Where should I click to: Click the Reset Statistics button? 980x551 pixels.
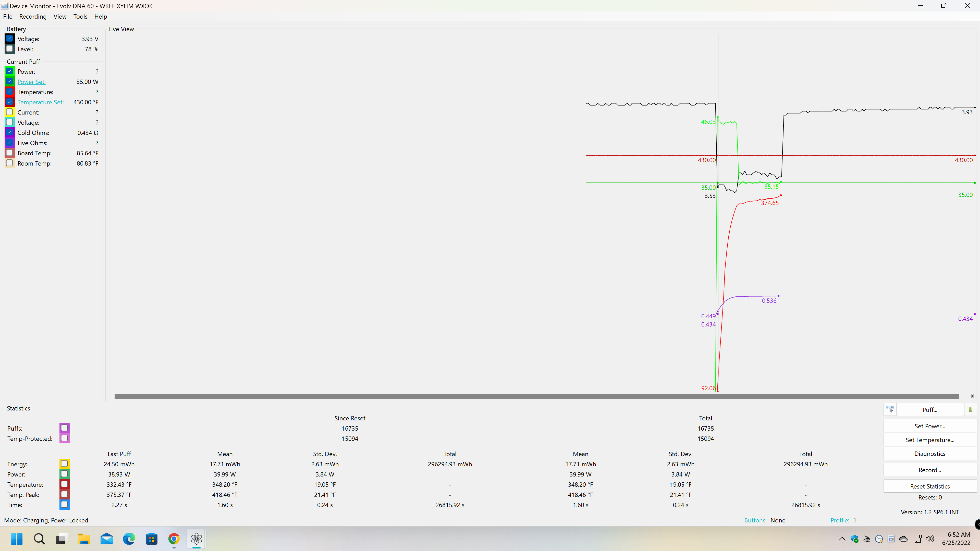coord(929,486)
